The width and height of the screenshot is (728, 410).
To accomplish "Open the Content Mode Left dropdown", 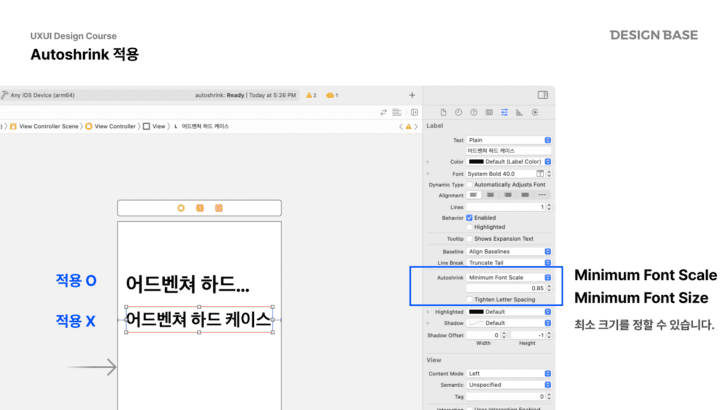I will click(509, 373).
